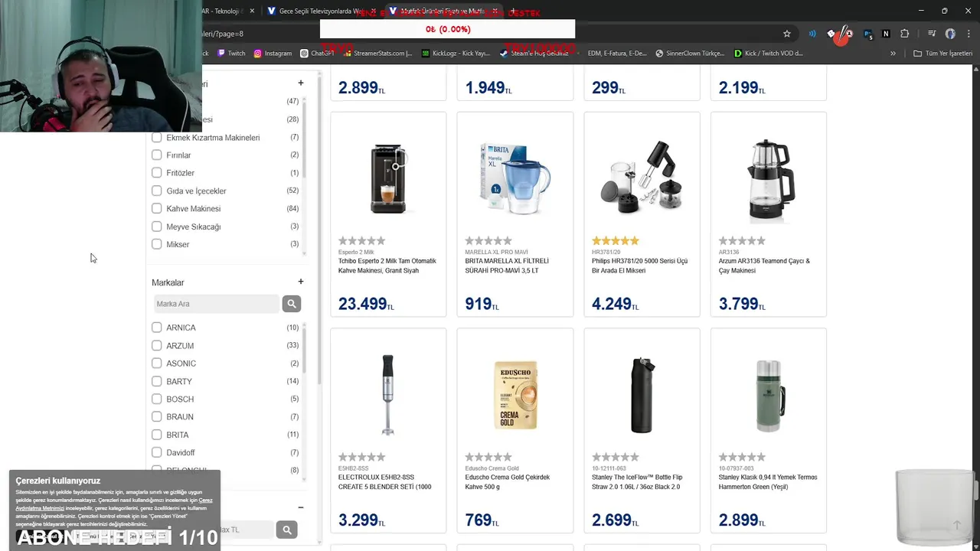Focus the Marka Ara brand search field

217,304
